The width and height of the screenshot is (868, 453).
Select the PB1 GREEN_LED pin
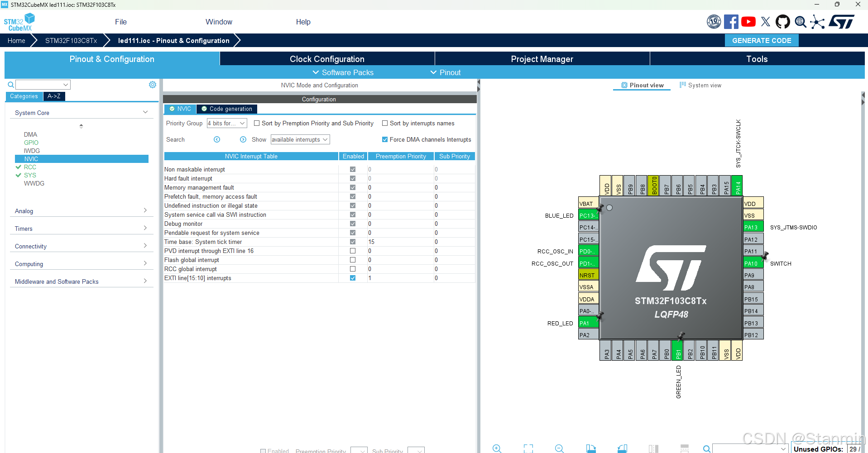pyautogui.click(x=678, y=351)
